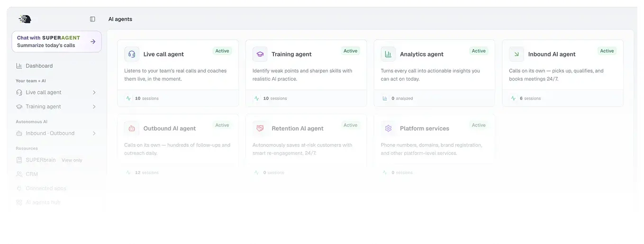Click the 0 analyzed text on the Analytics card
This screenshot has height=244, width=644.
point(402,99)
